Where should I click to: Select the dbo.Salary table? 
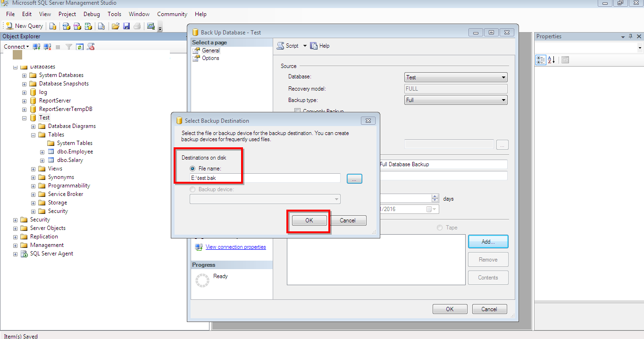click(70, 160)
